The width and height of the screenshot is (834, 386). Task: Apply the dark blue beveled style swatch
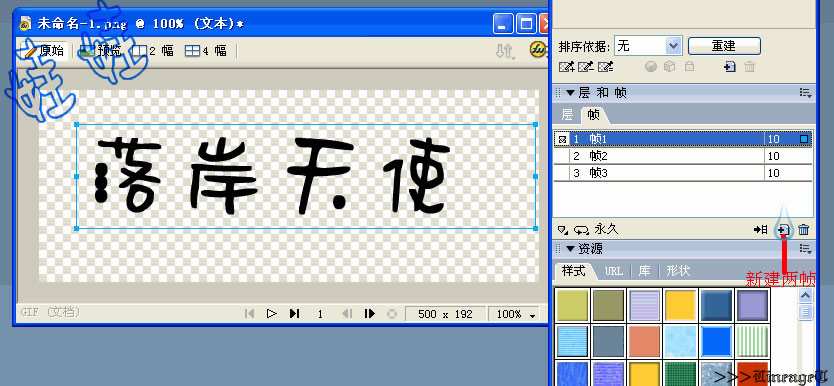716,306
